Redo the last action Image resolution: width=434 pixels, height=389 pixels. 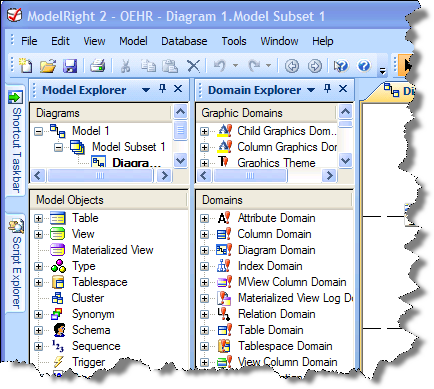coord(254,65)
